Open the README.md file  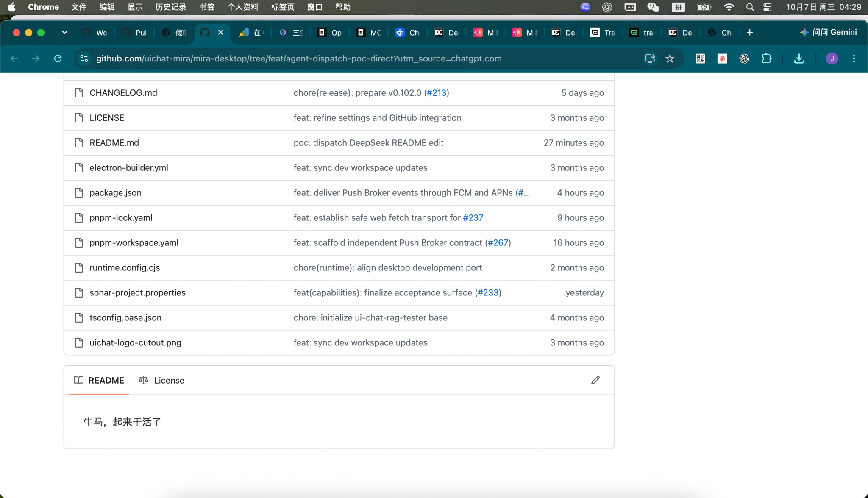[x=114, y=143]
